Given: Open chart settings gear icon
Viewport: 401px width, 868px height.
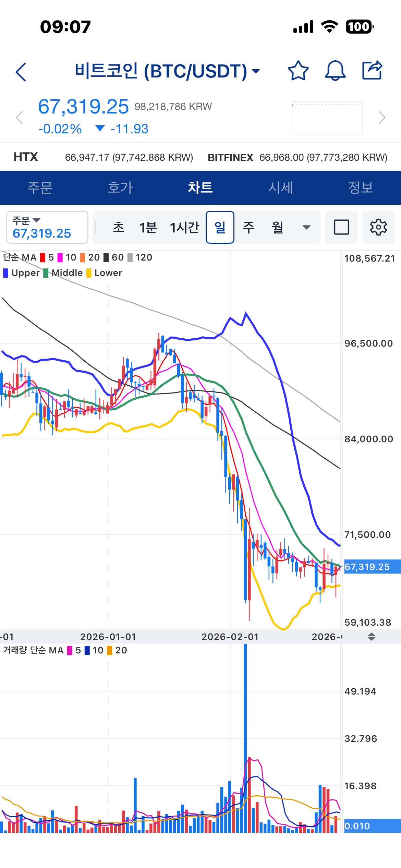Looking at the screenshot, I should pyautogui.click(x=378, y=227).
